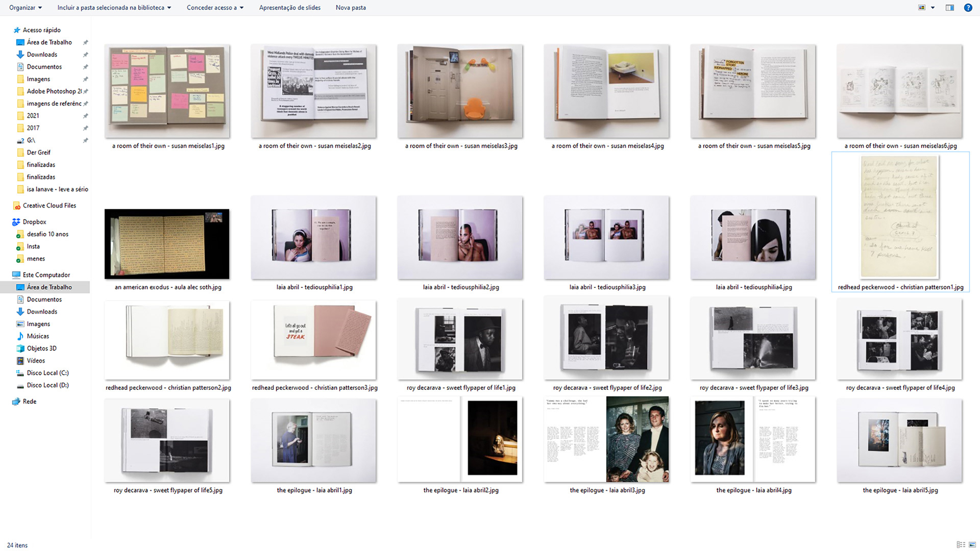Create a Nova pasta

[x=351, y=8]
